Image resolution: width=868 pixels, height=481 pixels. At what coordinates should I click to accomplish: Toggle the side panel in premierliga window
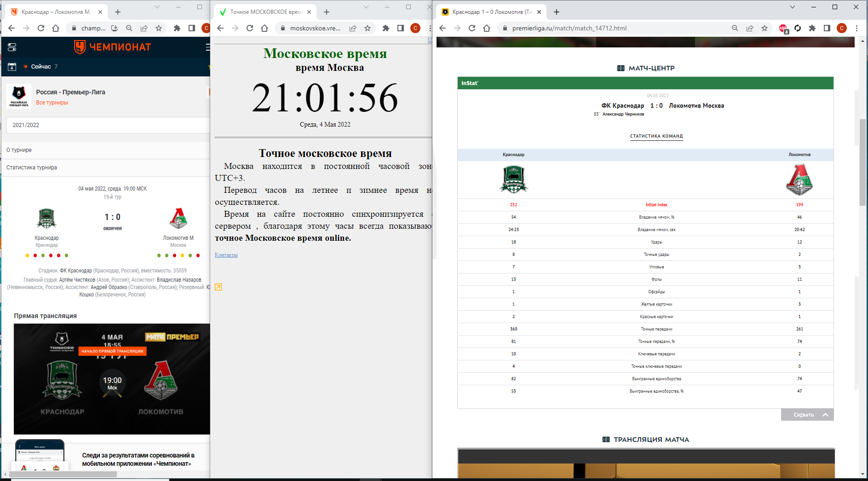tap(827, 28)
